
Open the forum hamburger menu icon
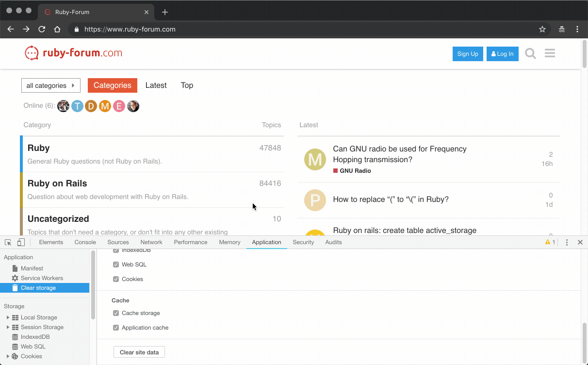tap(550, 53)
